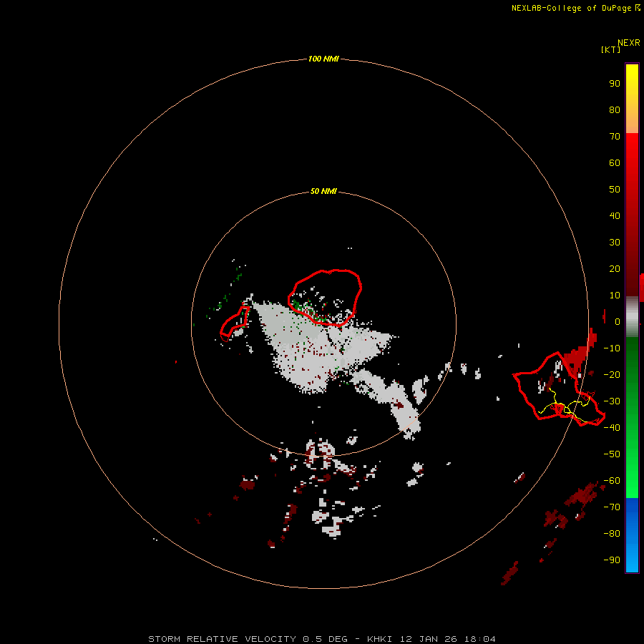Click the gray zero-velocity band of color bar
Screen dimensions: 644x644
coord(632,317)
